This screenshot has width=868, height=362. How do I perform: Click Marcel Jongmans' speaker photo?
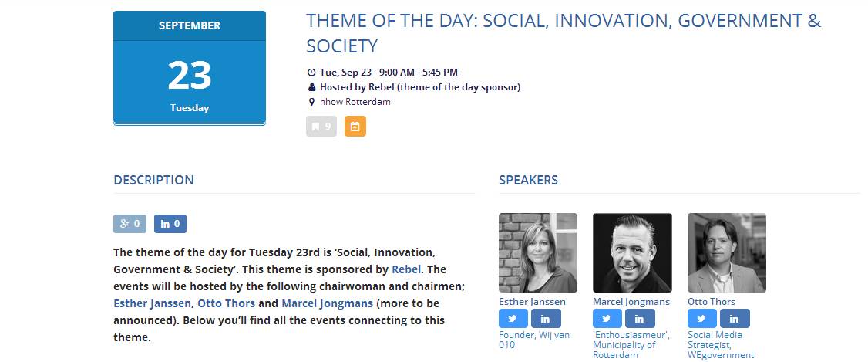pos(632,252)
